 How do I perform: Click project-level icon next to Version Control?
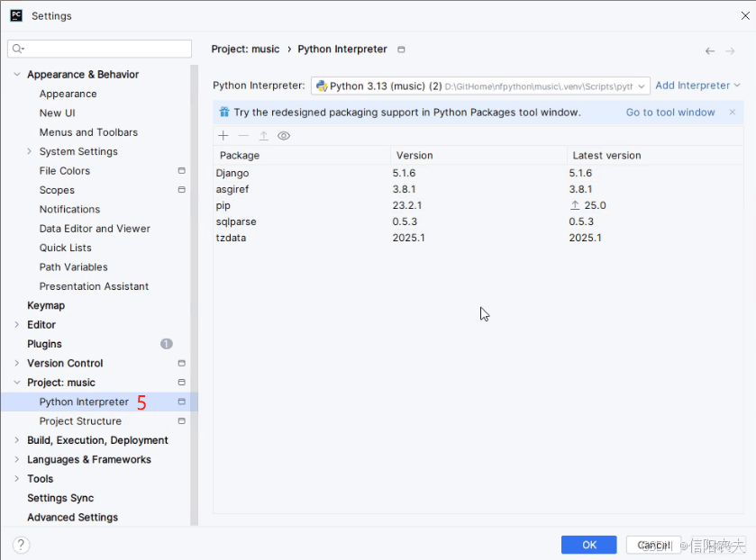[x=182, y=364]
